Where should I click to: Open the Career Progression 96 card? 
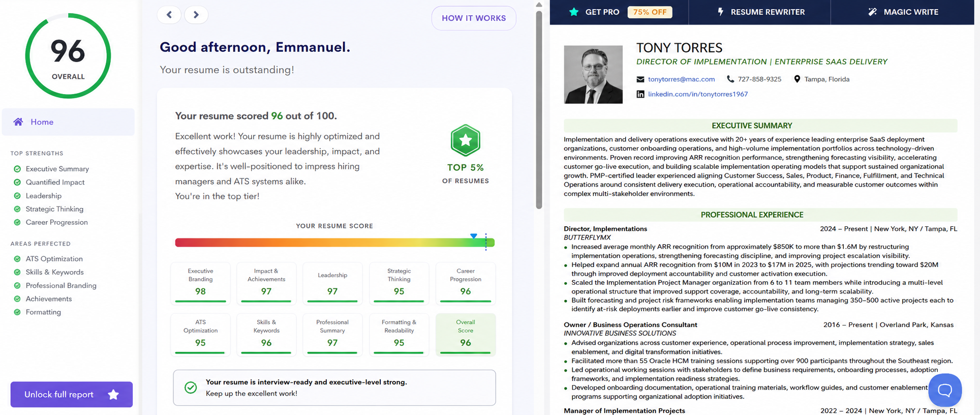tap(466, 283)
